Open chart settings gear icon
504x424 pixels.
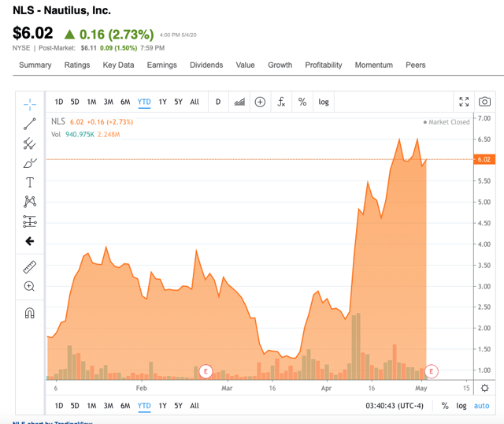pyautogui.click(x=485, y=388)
